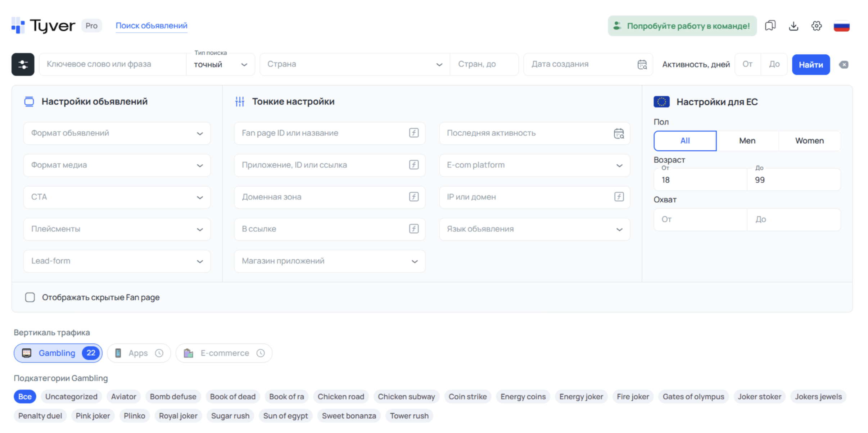The height and width of the screenshot is (433, 868).
Task: Expand the Lead-form dropdown
Action: pyautogui.click(x=117, y=261)
